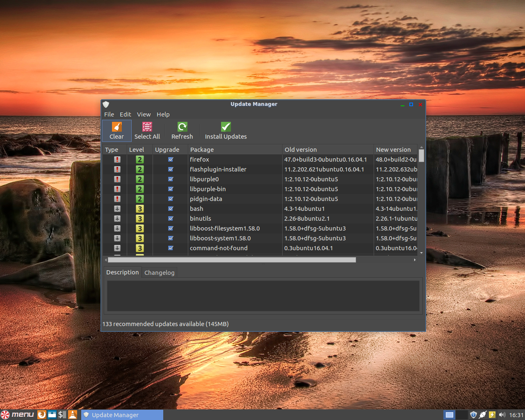
Task: Click the description text area
Action: click(x=263, y=296)
